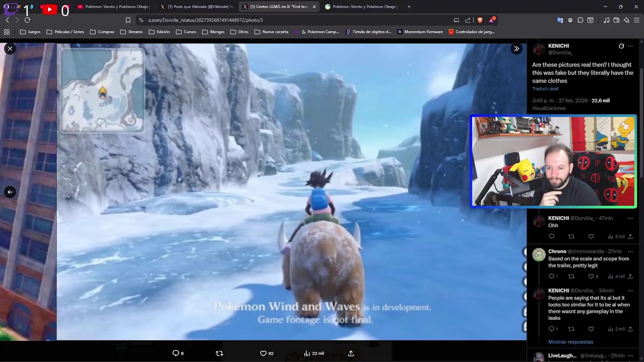This screenshot has width=644, height=362.
Task: Switch to last 'Pokémon Viento y Pokémon Oleaje' tab
Action: pos(361,7)
